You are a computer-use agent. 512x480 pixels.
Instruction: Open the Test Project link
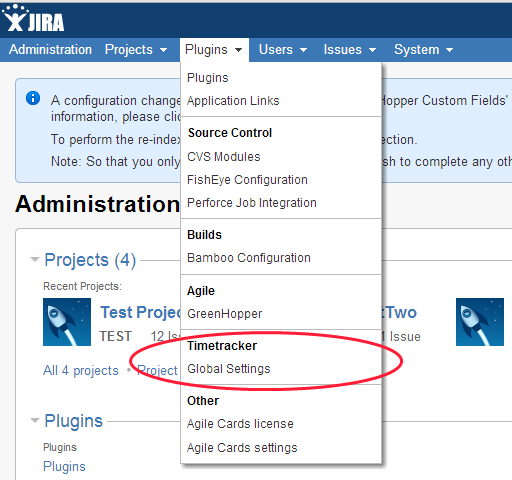(x=140, y=312)
